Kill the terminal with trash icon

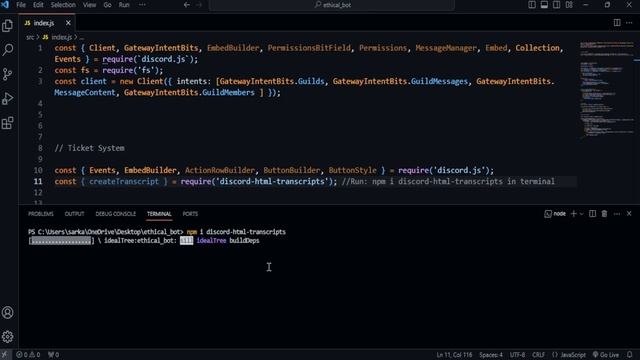pos(604,214)
